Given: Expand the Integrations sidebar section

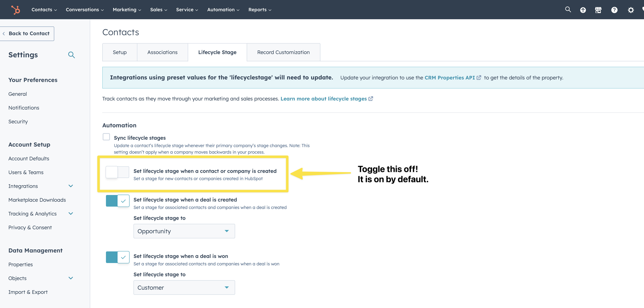Looking at the screenshot, I should [71, 186].
